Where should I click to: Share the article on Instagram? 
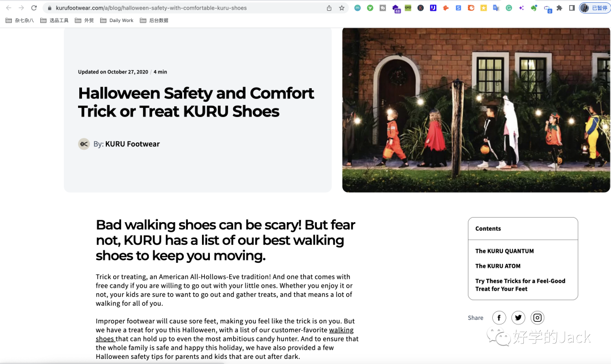coord(537,318)
